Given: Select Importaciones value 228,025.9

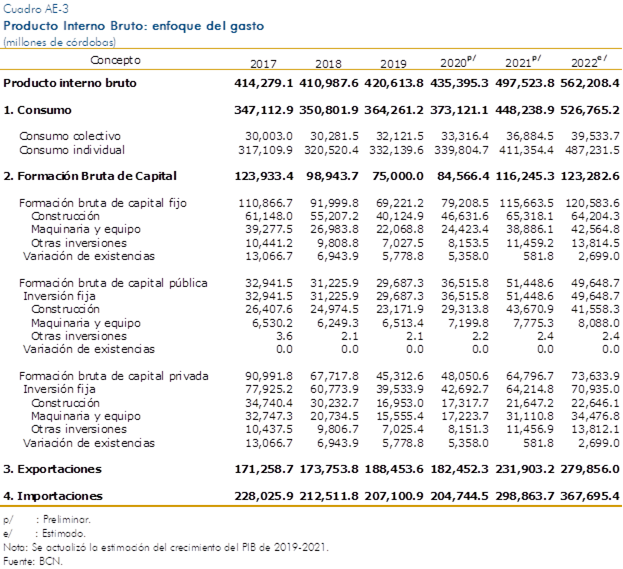Looking at the screenshot, I should (x=263, y=496).
